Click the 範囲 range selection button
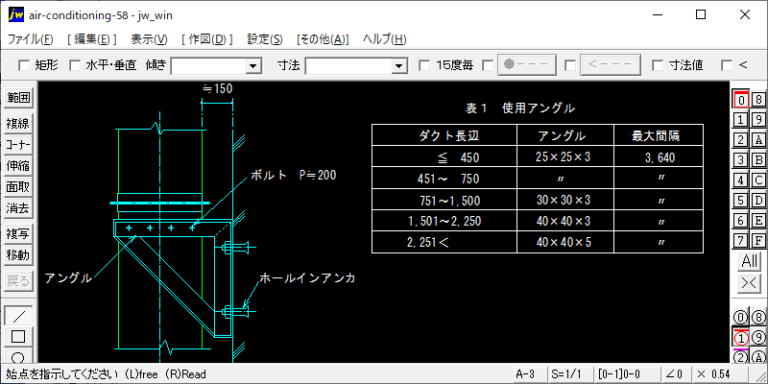768x384 pixels. [19, 98]
